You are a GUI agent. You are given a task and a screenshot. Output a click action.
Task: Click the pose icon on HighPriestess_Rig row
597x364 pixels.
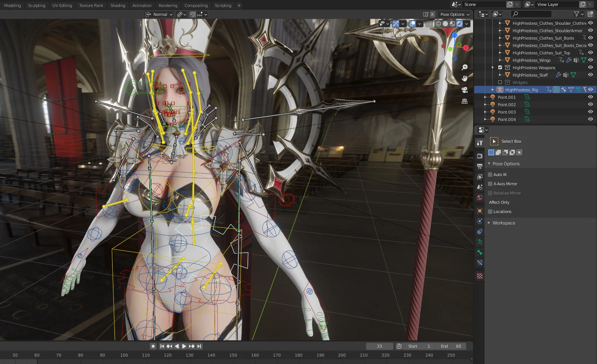(x=556, y=90)
